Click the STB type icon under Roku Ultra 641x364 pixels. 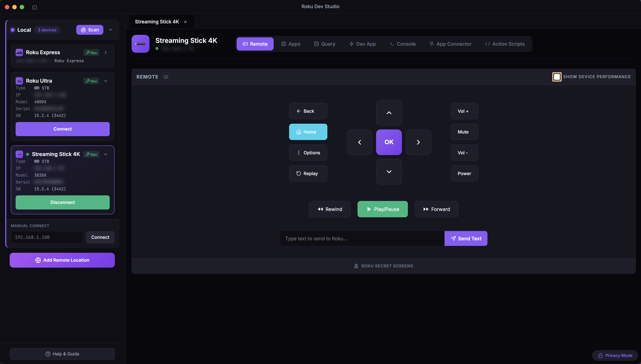(x=37, y=88)
